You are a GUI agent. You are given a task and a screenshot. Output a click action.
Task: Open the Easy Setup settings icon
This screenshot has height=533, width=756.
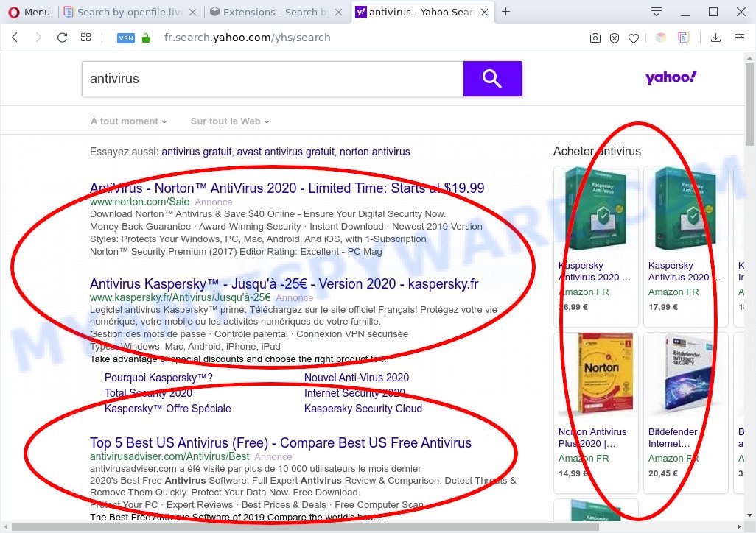(740, 38)
